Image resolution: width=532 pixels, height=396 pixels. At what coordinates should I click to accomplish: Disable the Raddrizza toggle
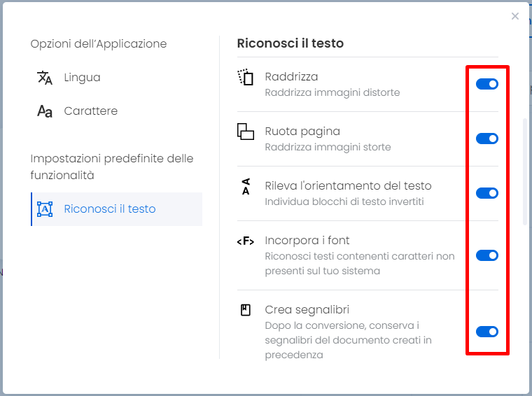coord(487,84)
